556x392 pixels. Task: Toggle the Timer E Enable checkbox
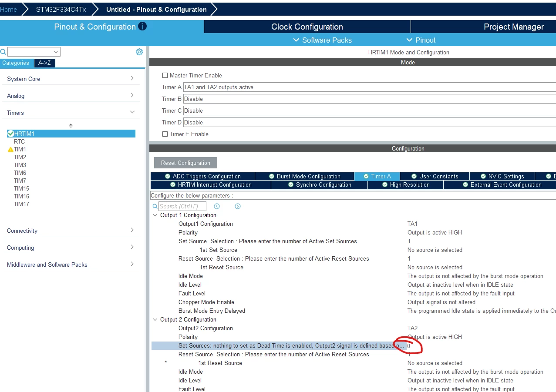click(165, 134)
